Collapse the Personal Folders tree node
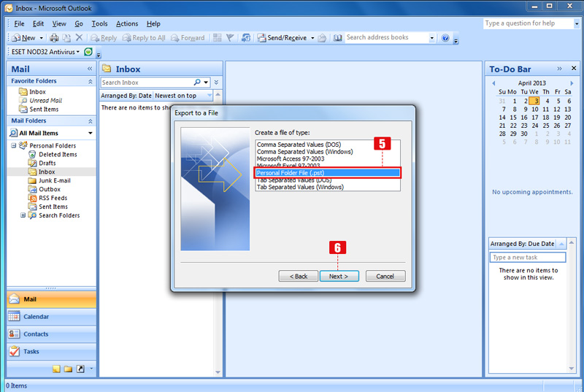This screenshot has height=392, width=584. (13, 145)
